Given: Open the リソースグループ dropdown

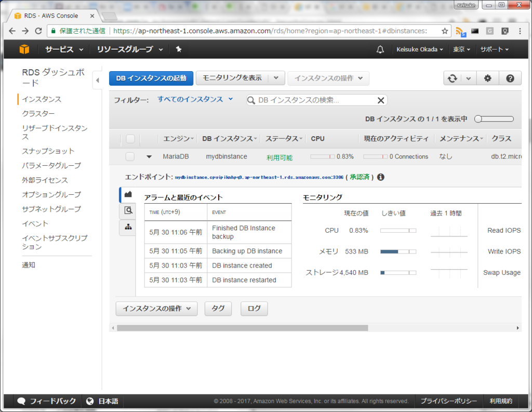Looking at the screenshot, I should point(130,49).
